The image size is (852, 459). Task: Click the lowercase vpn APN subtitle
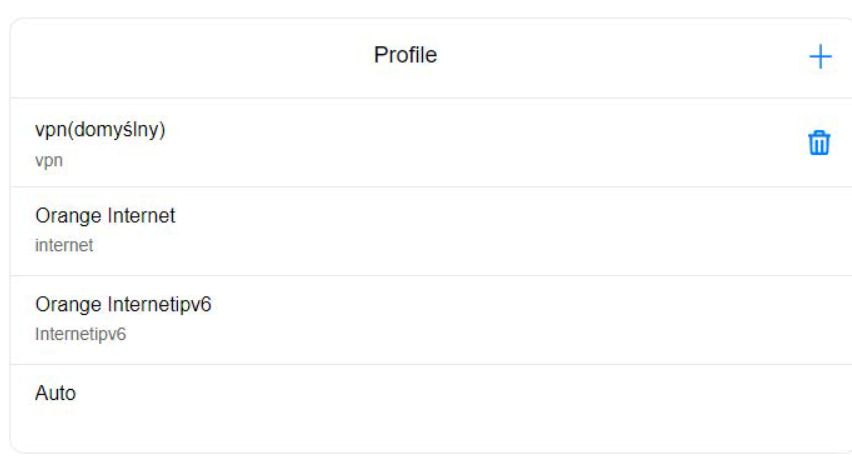pyautogui.click(x=49, y=160)
